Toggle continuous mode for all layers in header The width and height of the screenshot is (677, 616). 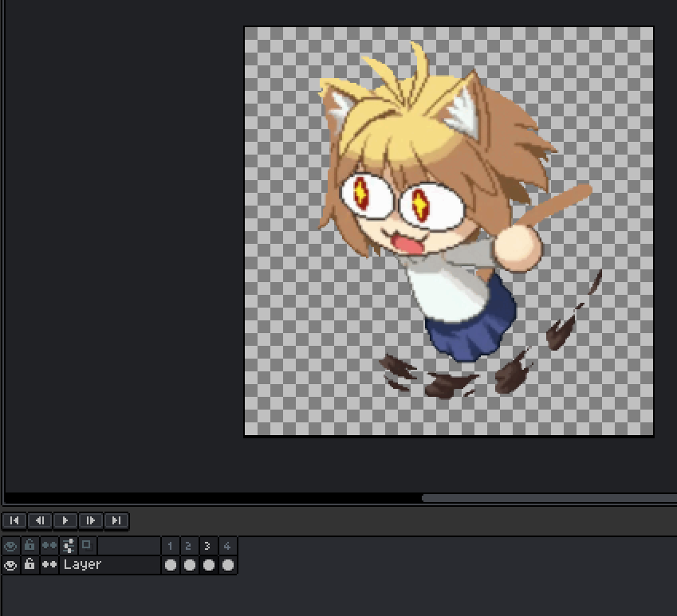pos(49,546)
